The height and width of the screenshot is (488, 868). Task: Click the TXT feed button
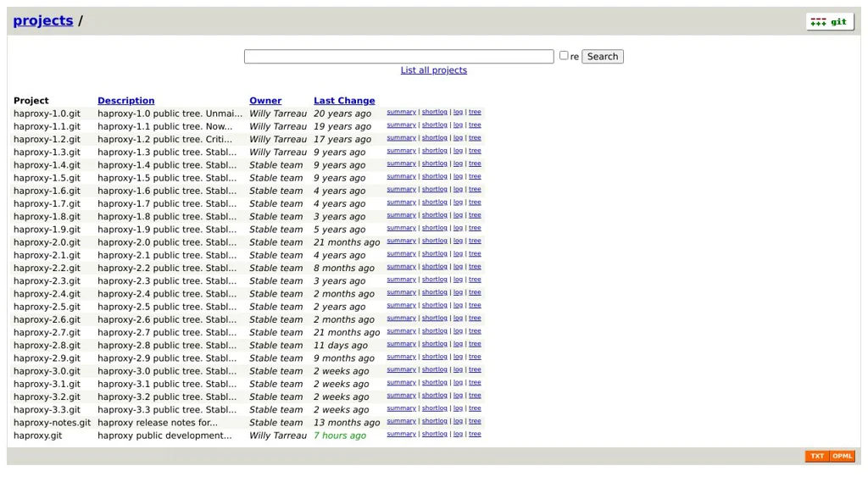tap(817, 456)
